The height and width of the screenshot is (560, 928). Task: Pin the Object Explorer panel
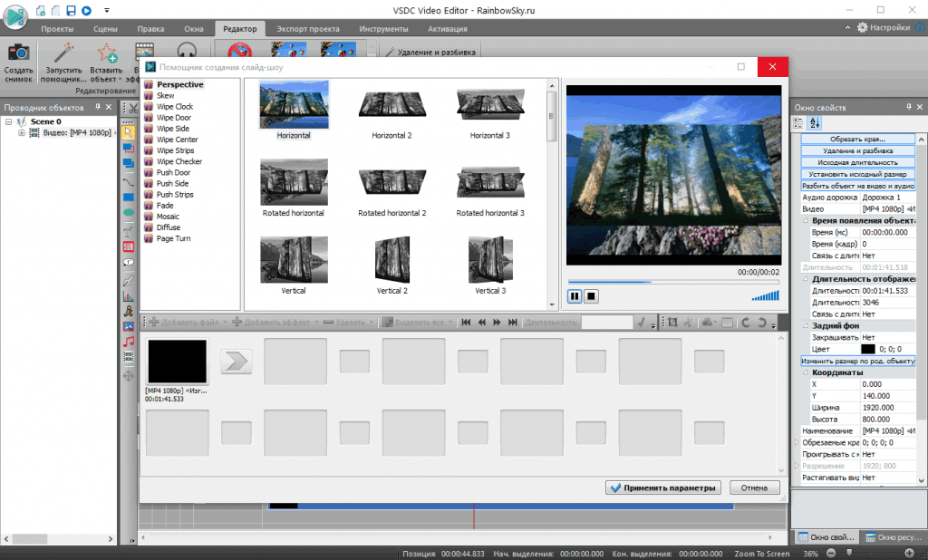pyautogui.click(x=98, y=107)
